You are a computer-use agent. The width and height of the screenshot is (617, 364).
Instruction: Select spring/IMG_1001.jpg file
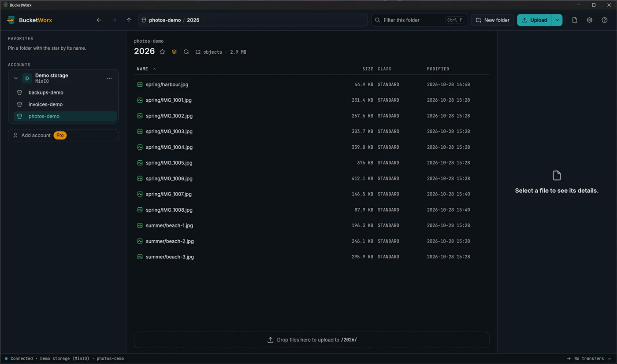[312, 100]
